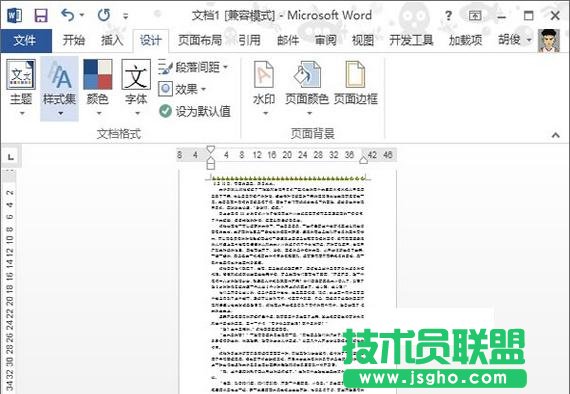Expand the 页面颜色 dropdown arrow
The image size is (570, 394).
point(309,113)
